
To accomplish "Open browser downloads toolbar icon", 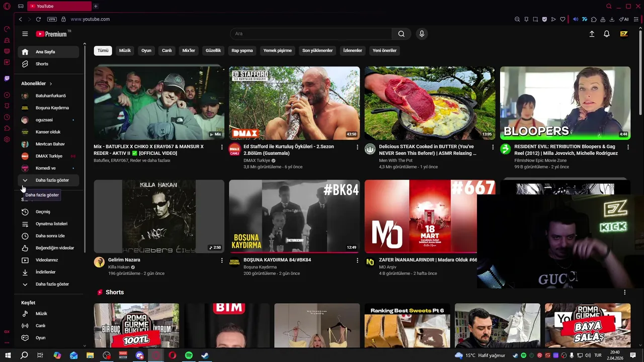I will 612,19.
